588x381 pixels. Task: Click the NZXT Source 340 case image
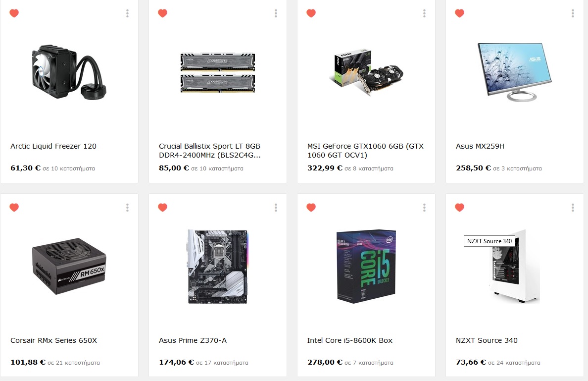pos(515,267)
